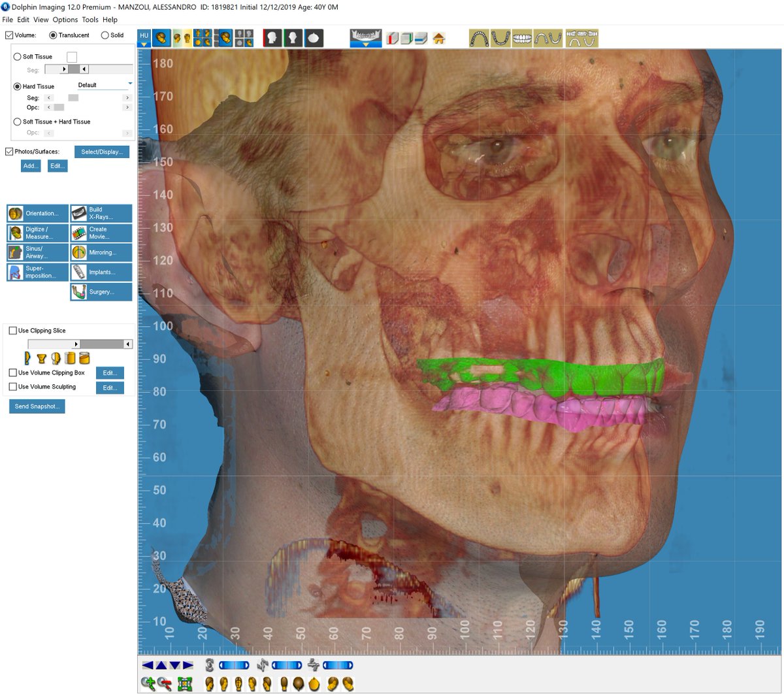Screen dimensions: 784x694
Task: Open the Tools menu
Action: click(x=90, y=20)
